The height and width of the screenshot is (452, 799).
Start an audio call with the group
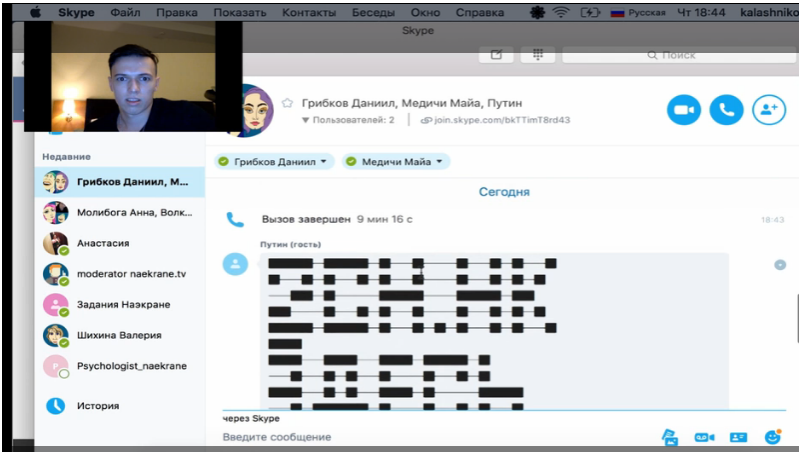point(726,110)
